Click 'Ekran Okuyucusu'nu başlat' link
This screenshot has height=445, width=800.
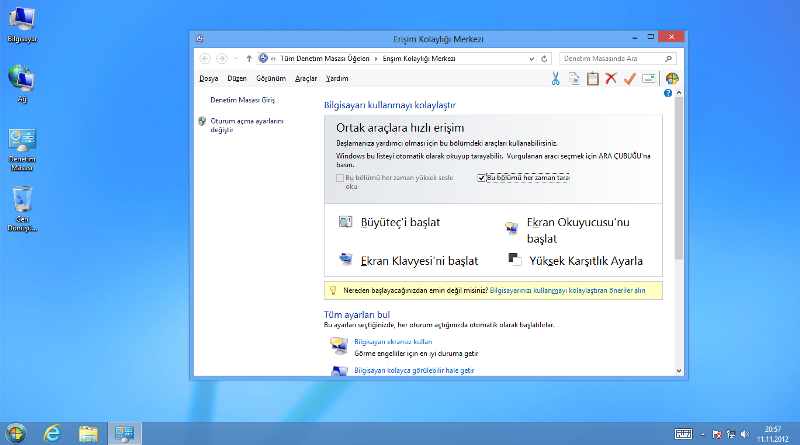(x=578, y=230)
